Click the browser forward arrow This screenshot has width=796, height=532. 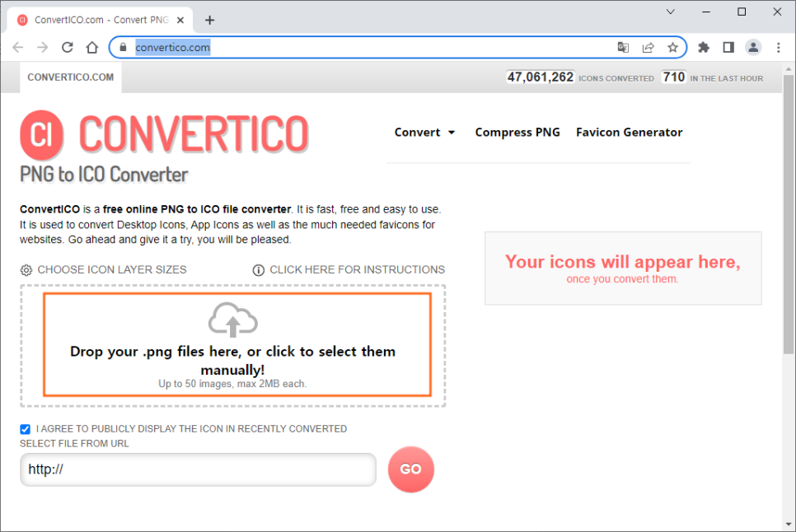[43, 47]
